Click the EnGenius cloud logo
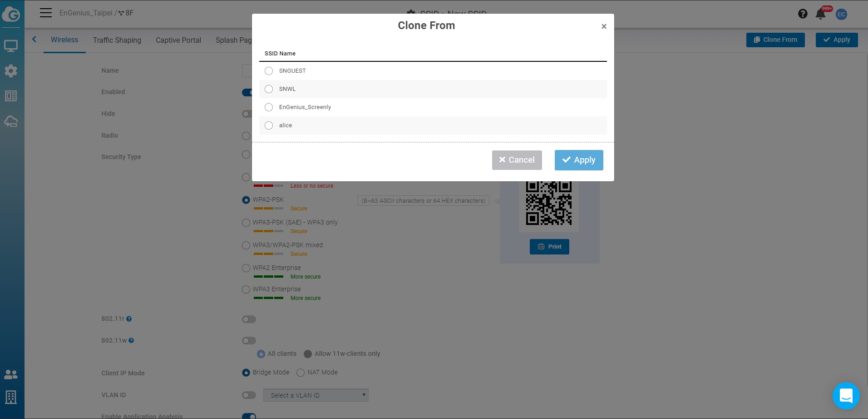 click(x=11, y=14)
